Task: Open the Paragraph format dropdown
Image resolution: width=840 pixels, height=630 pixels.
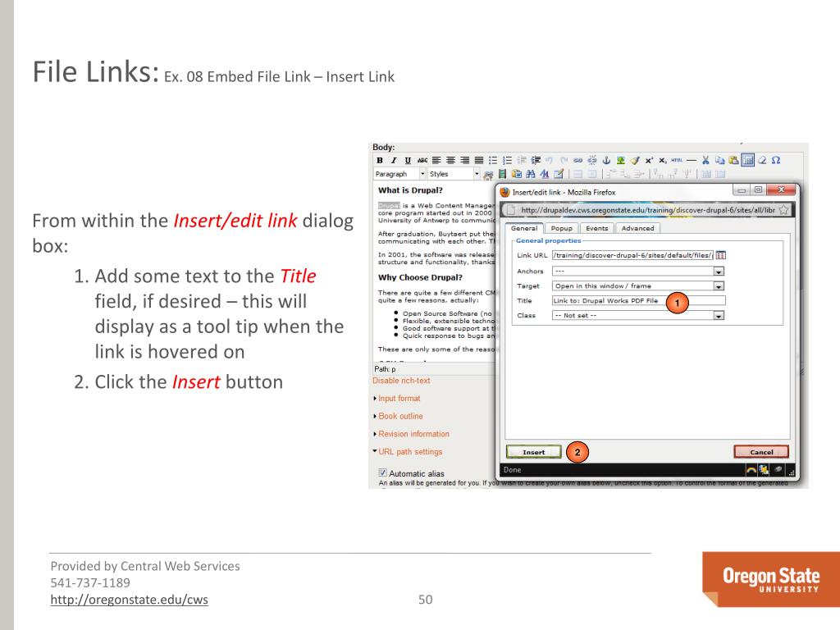Action: click(x=399, y=174)
